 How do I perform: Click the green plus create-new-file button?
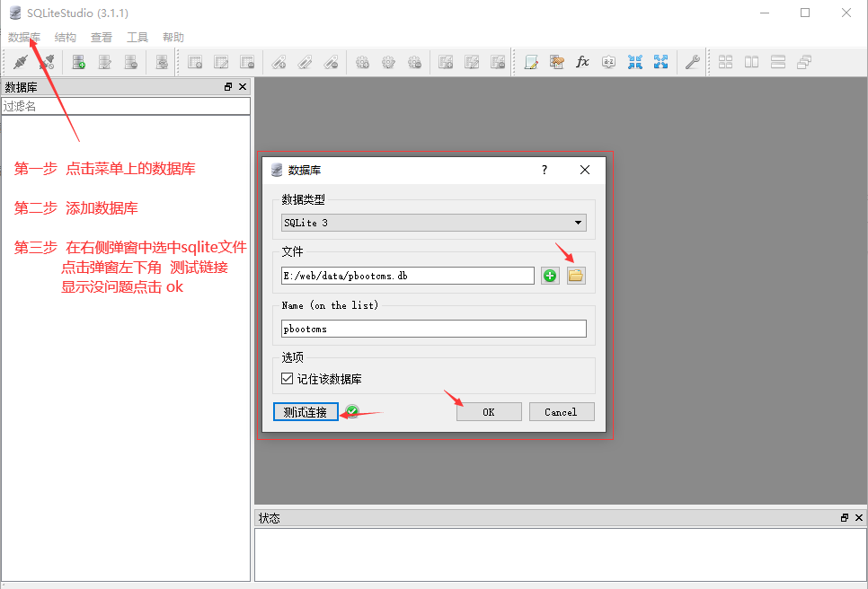tap(550, 276)
